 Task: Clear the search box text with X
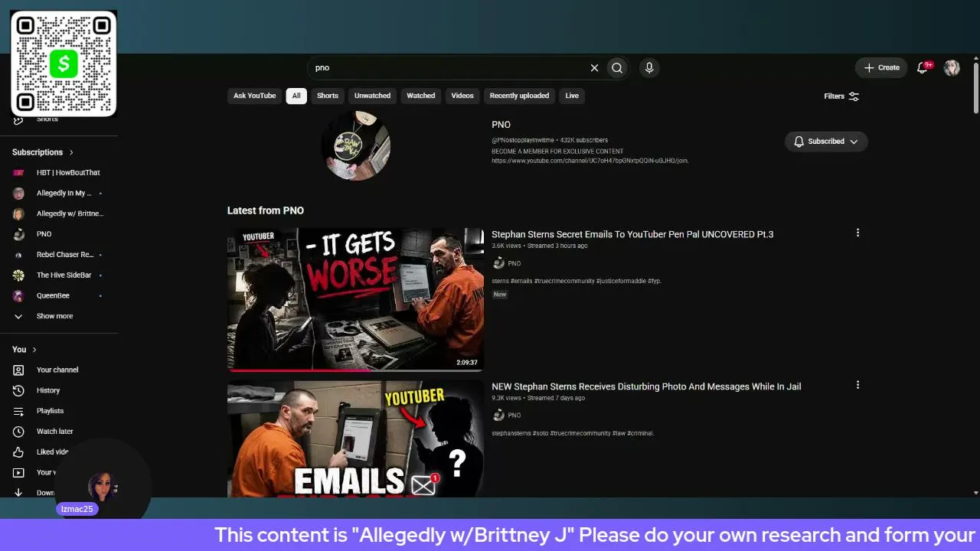[x=594, y=67]
